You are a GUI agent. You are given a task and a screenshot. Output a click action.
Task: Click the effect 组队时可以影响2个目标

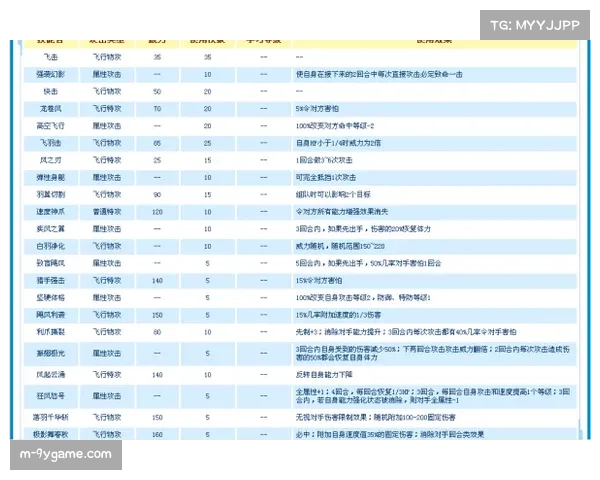(333, 194)
